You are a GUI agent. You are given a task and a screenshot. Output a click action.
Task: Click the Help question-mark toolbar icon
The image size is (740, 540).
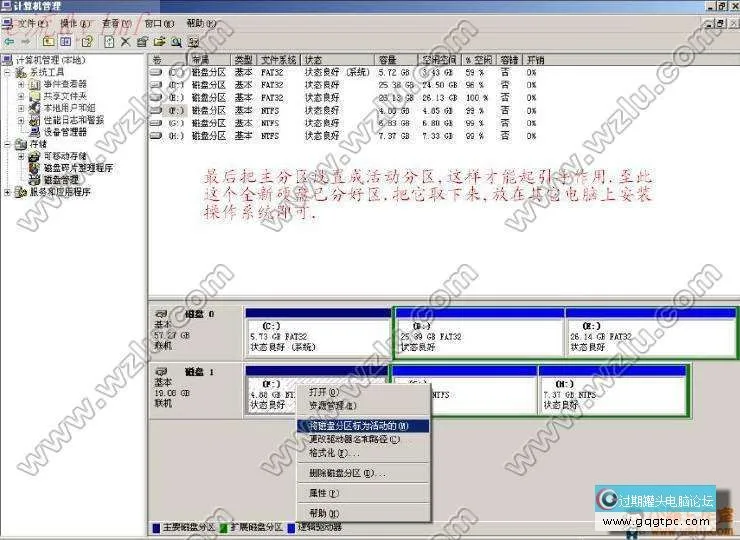point(87,42)
